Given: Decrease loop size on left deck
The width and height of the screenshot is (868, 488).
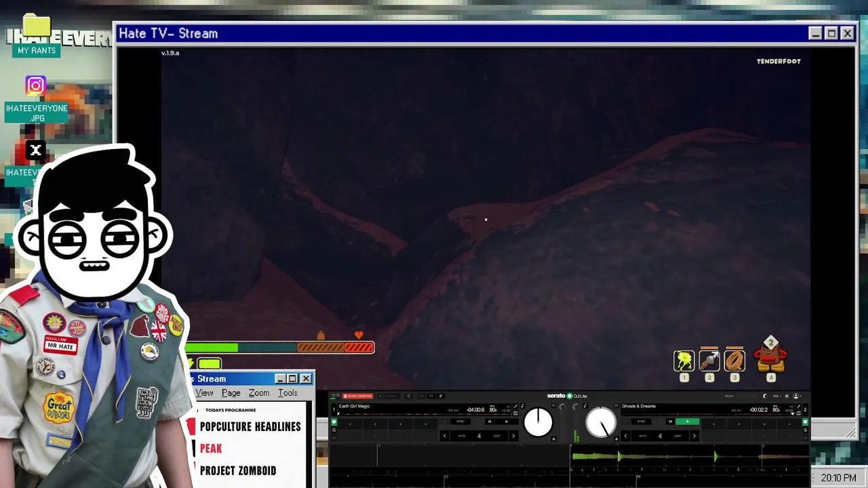Looking at the screenshot, I should pos(444,436).
